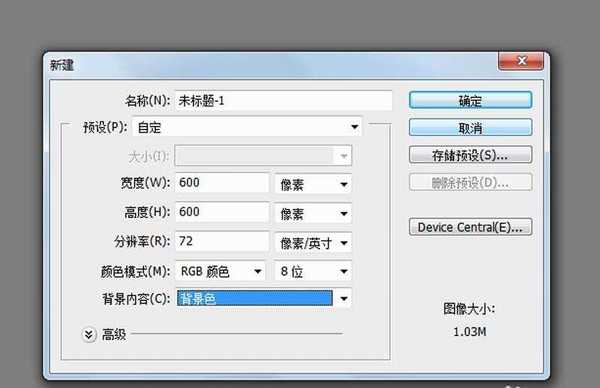Open the 颜色模式 dropdown showing RGB 颜色
This screenshot has height=388, width=600.
220,271
